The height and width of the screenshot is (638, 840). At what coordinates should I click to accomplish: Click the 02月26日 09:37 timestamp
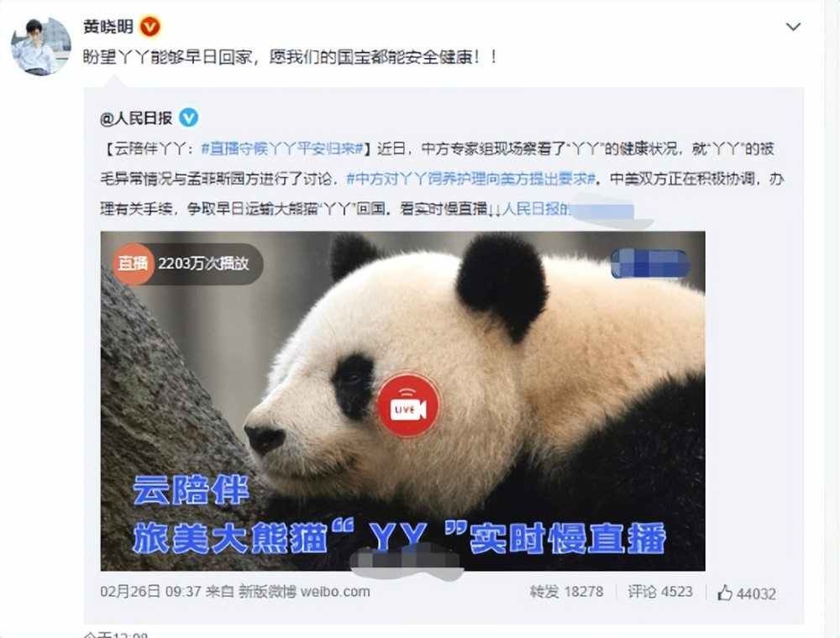tap(150, 592)
